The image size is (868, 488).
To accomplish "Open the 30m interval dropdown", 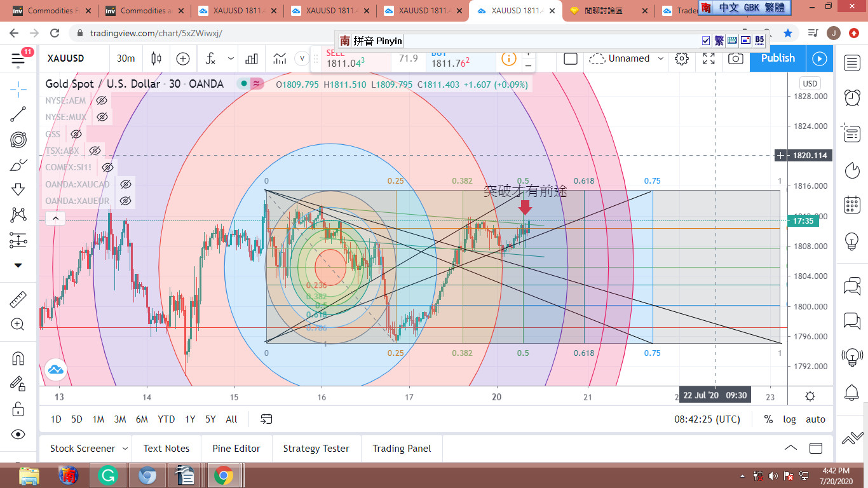I will [x=126, y=58].
